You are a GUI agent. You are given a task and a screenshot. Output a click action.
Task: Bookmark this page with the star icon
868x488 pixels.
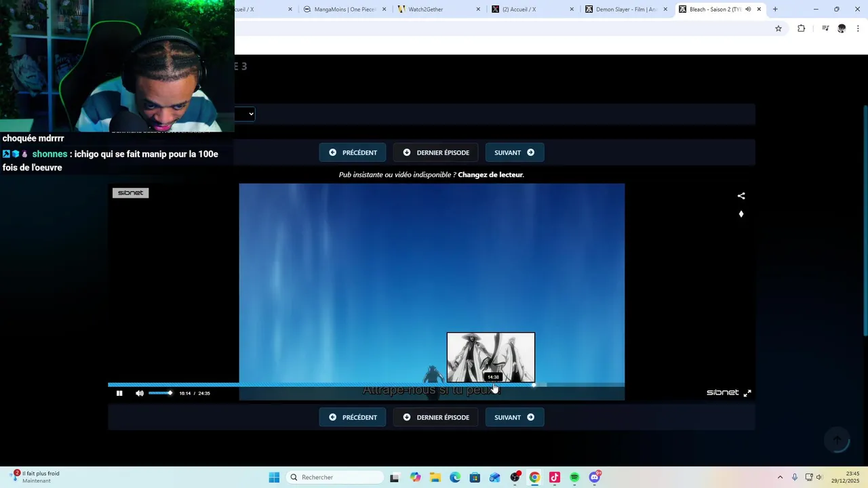click(x=778, y=28)
